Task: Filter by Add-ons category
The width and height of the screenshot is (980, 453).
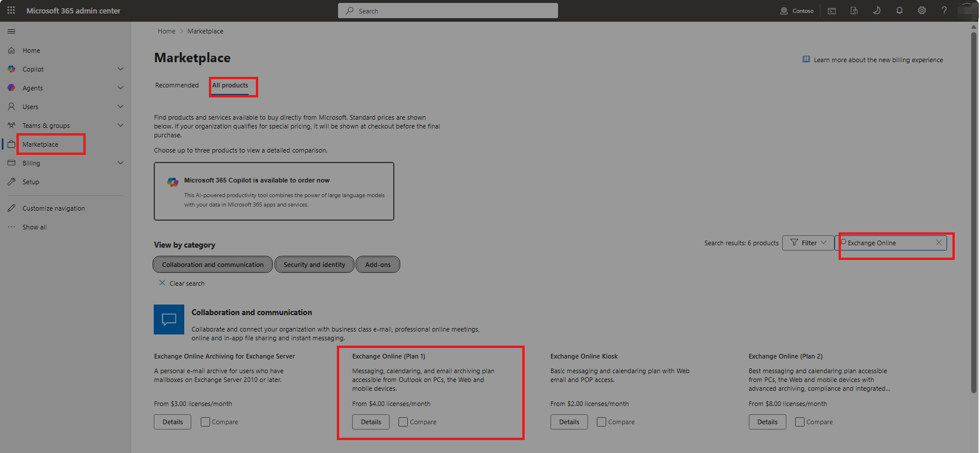Action: coord(378,265)
